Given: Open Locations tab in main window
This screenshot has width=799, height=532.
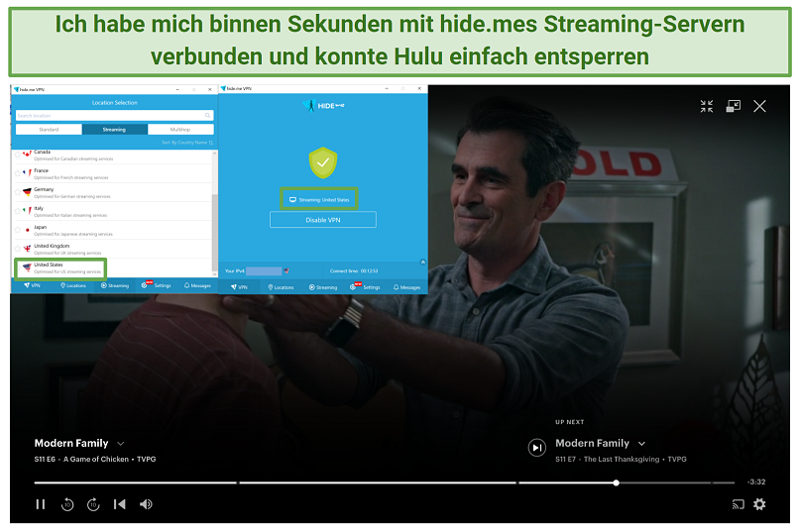Looking at the screenshot, I should point(281,287).
